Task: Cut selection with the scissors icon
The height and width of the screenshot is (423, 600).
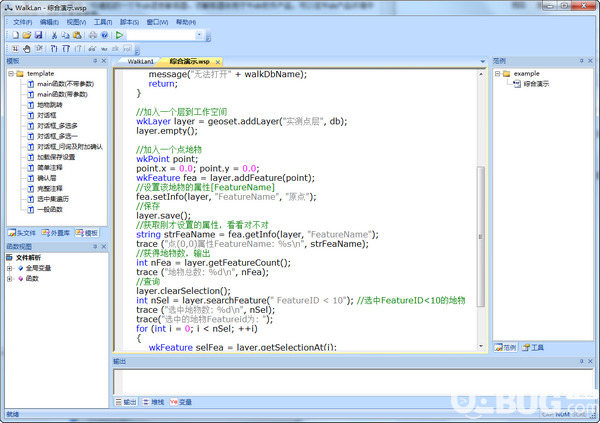Action: pos(54,35)
